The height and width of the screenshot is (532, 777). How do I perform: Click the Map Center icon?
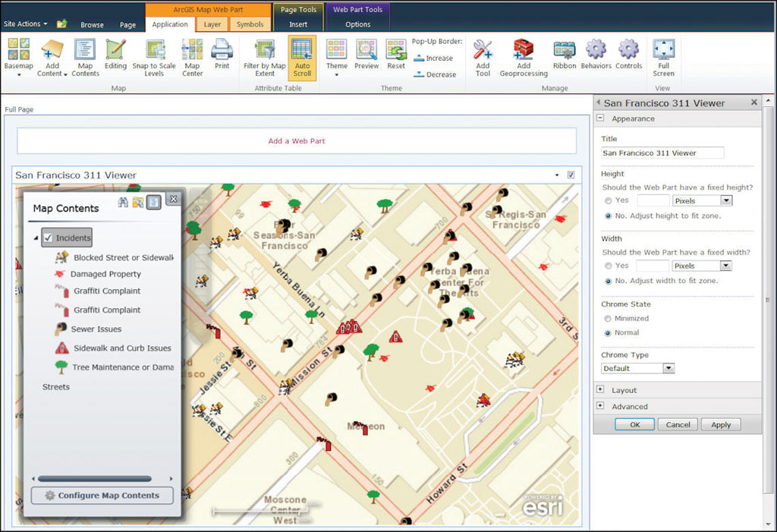click(192, 56)
